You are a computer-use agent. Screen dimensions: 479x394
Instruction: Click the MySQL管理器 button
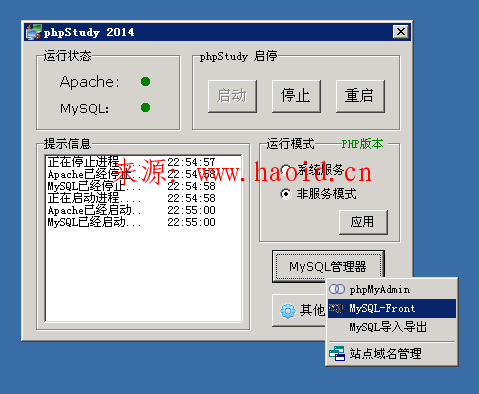point(328,266)
